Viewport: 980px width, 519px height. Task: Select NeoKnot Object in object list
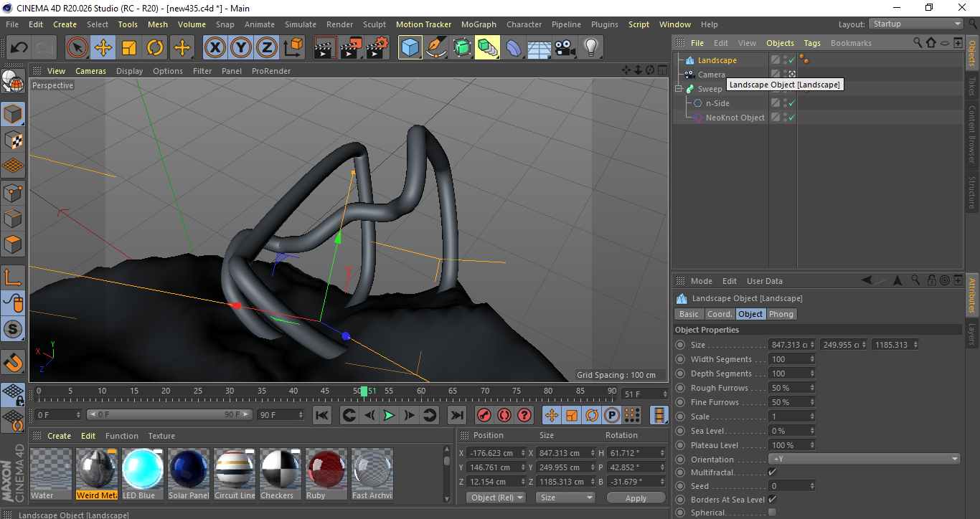[x=735, y=118]
